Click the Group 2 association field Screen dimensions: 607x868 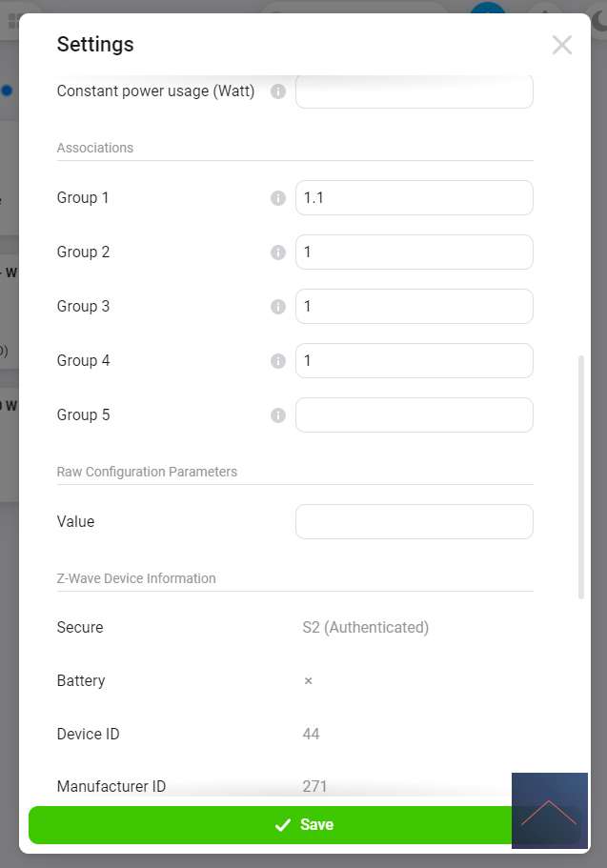414,252
